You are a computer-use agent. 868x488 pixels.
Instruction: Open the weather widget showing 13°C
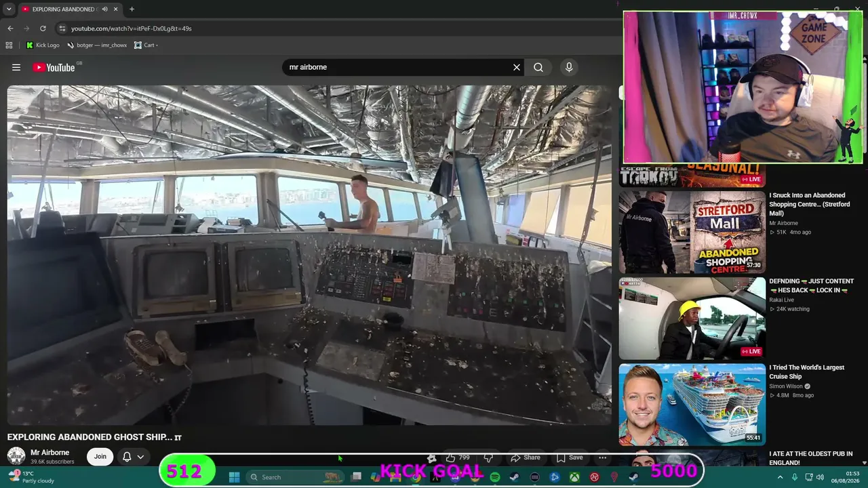[x=31, y=477]
